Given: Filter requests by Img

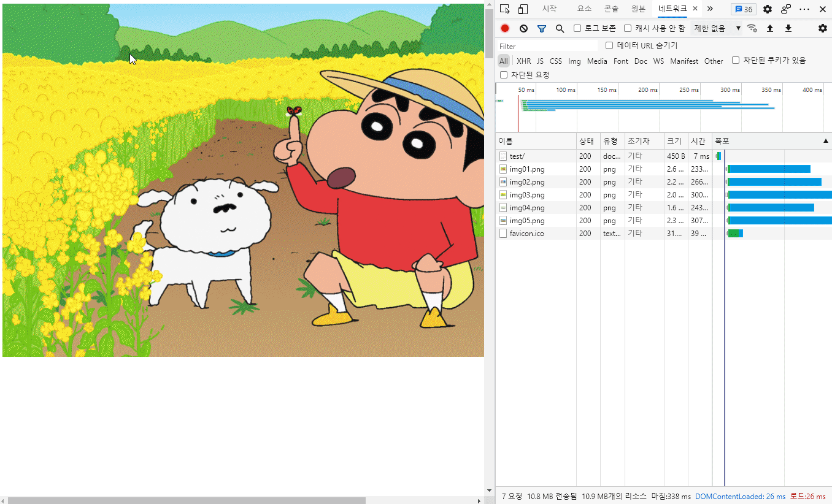Looking at the screenshot, I should point(574,61).
